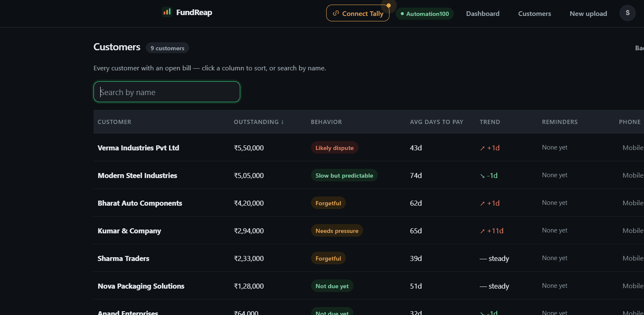Select Kumar & Company customer name
Image resolution: width=644 pixels, height=315 pixels.
(x=129, y=231)
